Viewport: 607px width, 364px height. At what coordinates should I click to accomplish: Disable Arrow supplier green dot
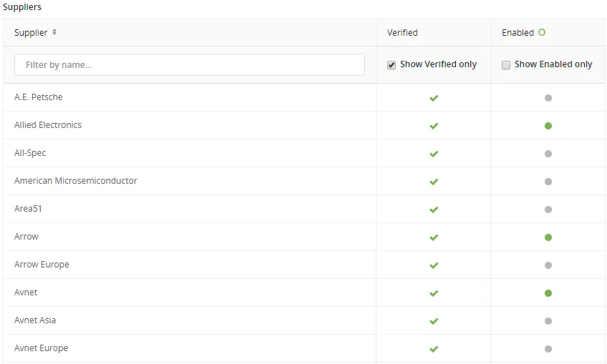tap(548, 237)
